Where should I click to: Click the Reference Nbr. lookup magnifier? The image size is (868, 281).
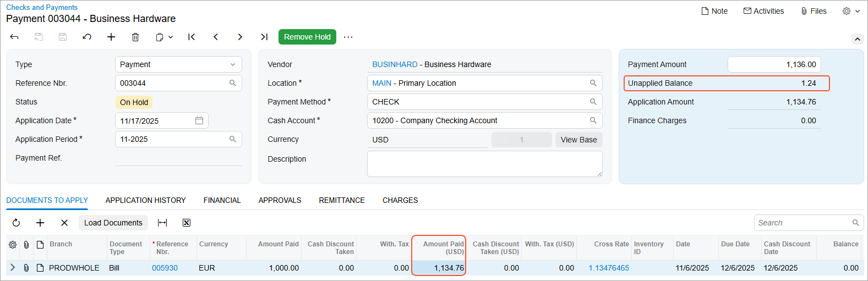(x=233, y=83)
